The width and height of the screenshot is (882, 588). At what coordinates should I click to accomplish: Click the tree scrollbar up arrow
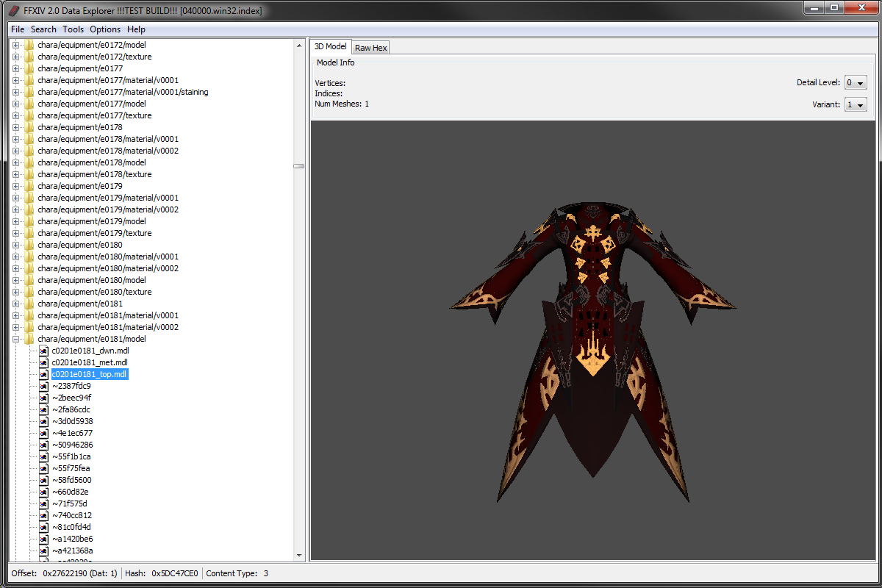coord(299,45)
